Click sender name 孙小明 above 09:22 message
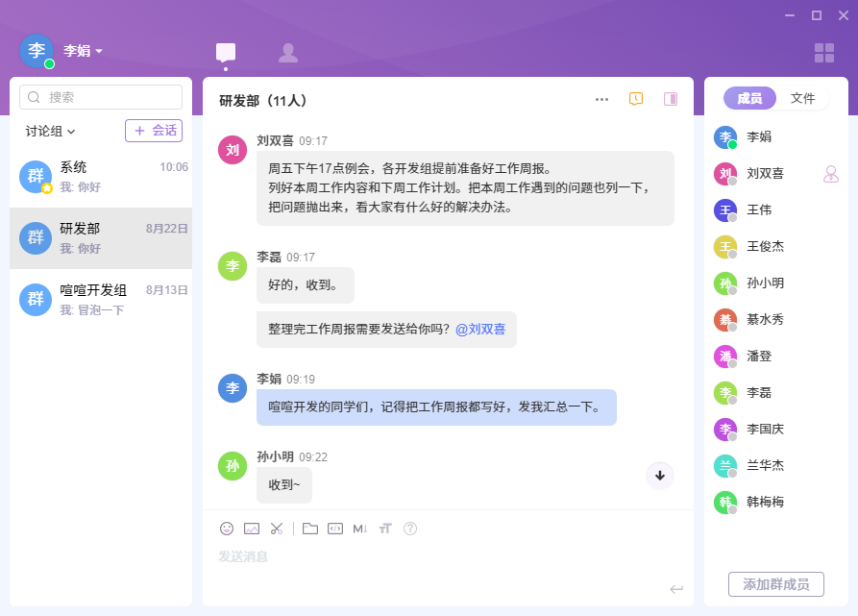 click(275, 456)
